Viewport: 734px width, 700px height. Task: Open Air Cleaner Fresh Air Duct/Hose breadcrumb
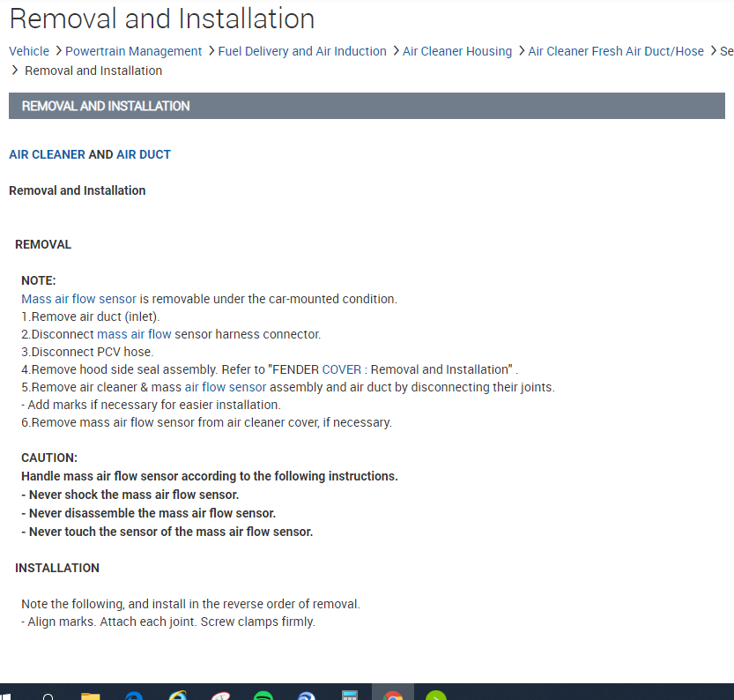616,51
